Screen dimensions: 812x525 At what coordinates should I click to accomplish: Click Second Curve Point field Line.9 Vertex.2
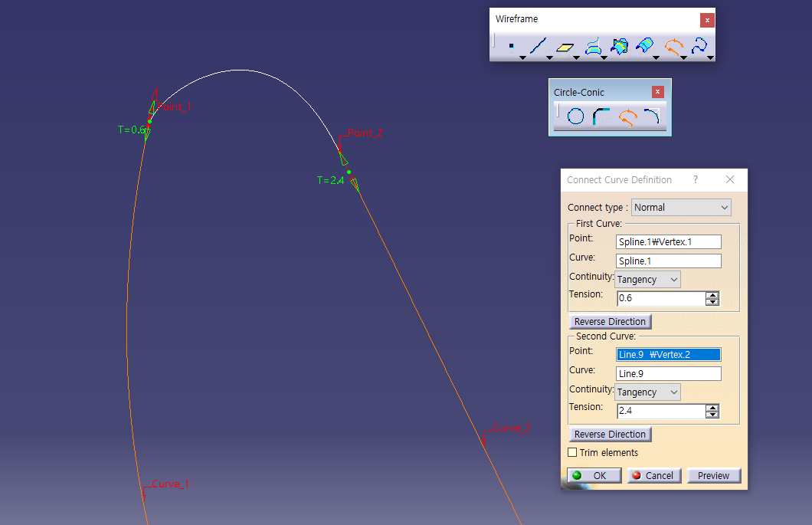pyautogui.click(x=669, y=355)
